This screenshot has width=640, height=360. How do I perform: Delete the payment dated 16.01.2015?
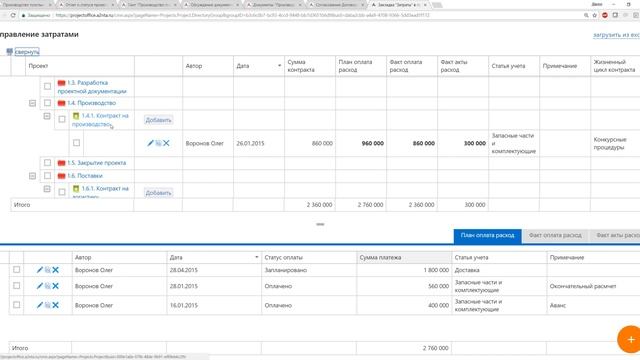coord(56,305)
